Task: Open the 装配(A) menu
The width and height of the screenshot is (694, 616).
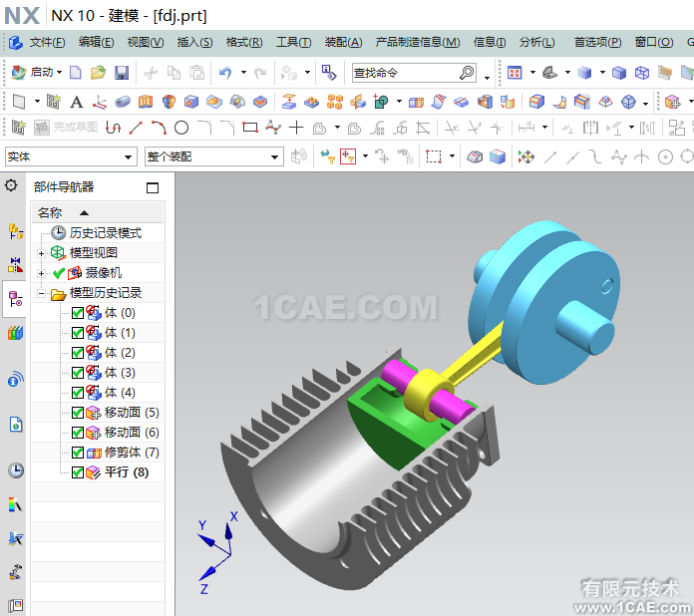Action: (343, 43)
